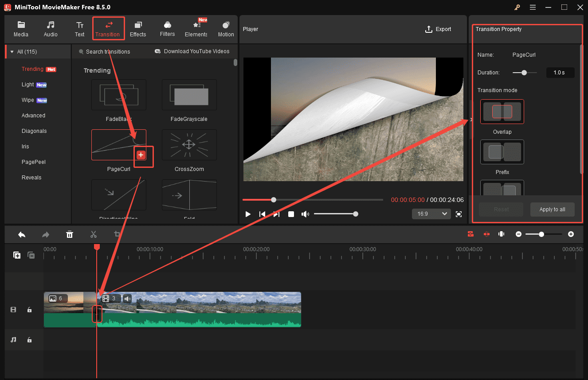Open the Filters panel
Viewport: 588px width, 380px height.
point(167,28)
